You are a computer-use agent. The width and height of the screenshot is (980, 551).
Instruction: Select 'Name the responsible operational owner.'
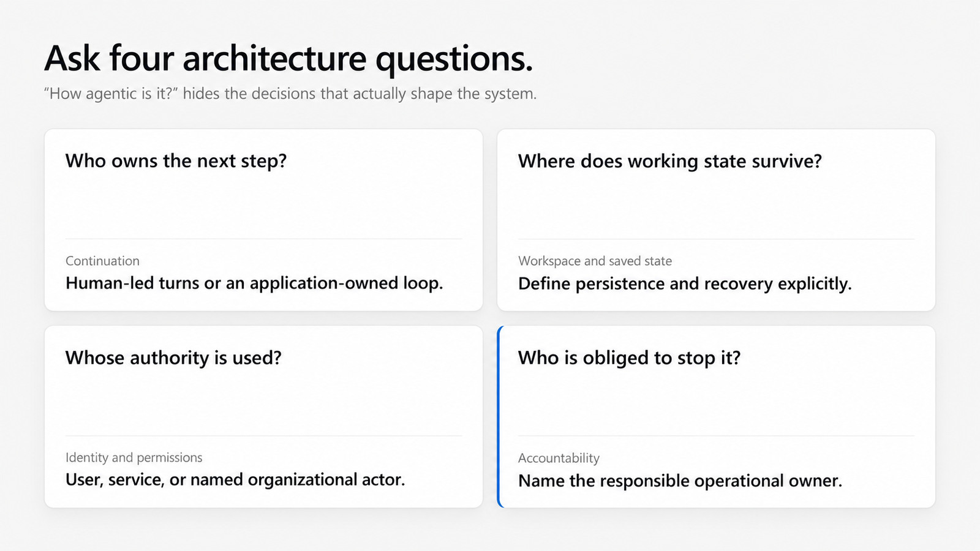[x=680, y=481]
